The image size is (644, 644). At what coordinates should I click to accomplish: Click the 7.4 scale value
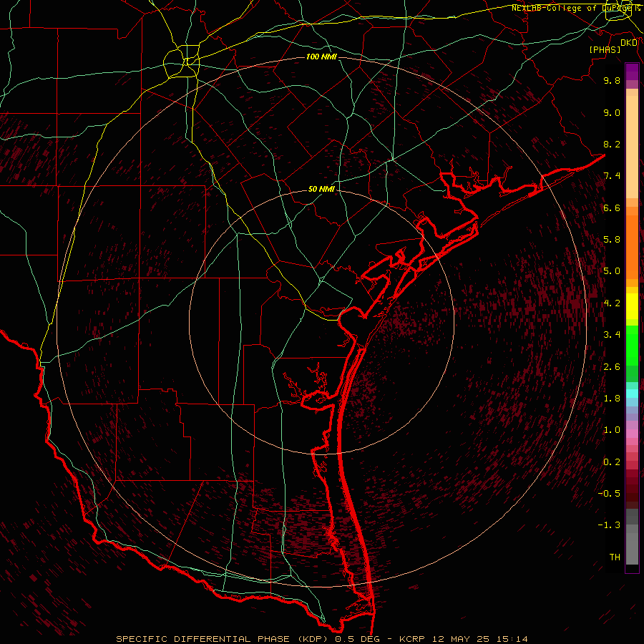click(x=612, y=176)
